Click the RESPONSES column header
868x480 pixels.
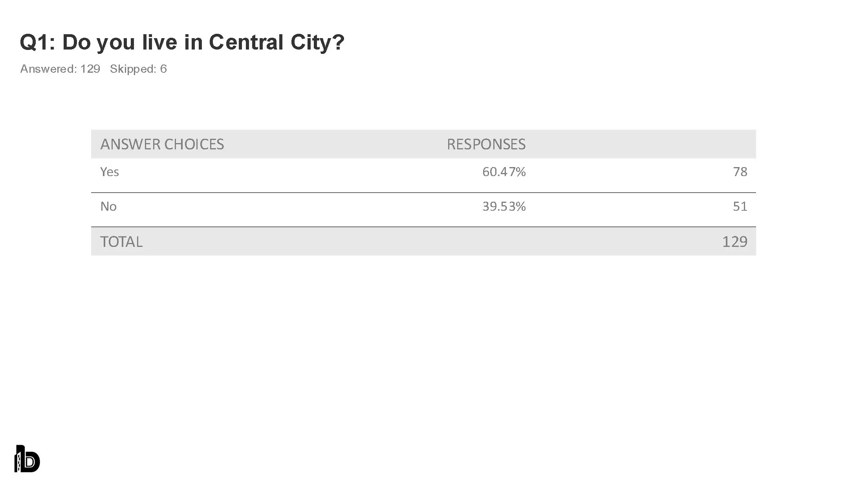(486, 144)
